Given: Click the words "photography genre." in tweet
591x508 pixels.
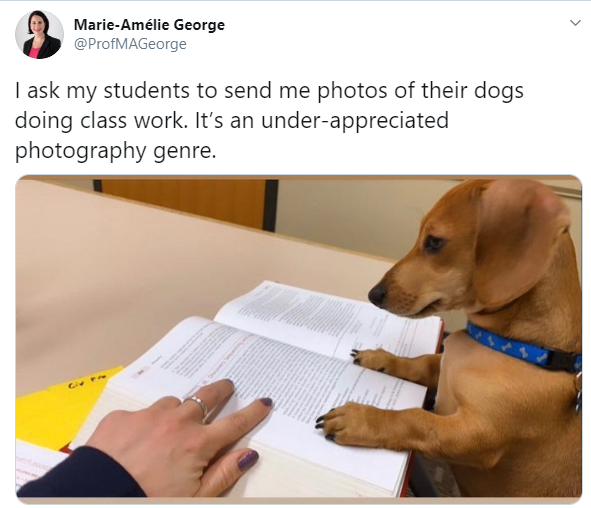Looking at the screenshot, I should click(116, 151).
